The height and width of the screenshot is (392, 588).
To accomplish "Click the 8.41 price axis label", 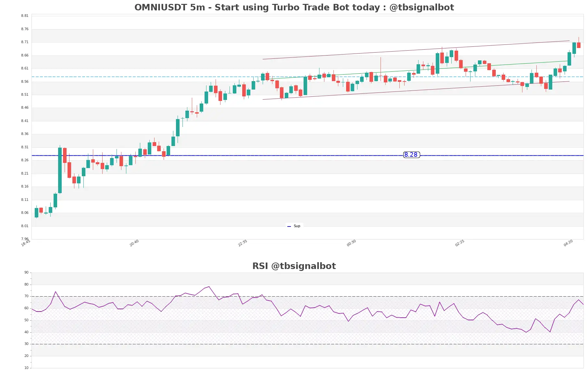I will [x=25, y=121].
